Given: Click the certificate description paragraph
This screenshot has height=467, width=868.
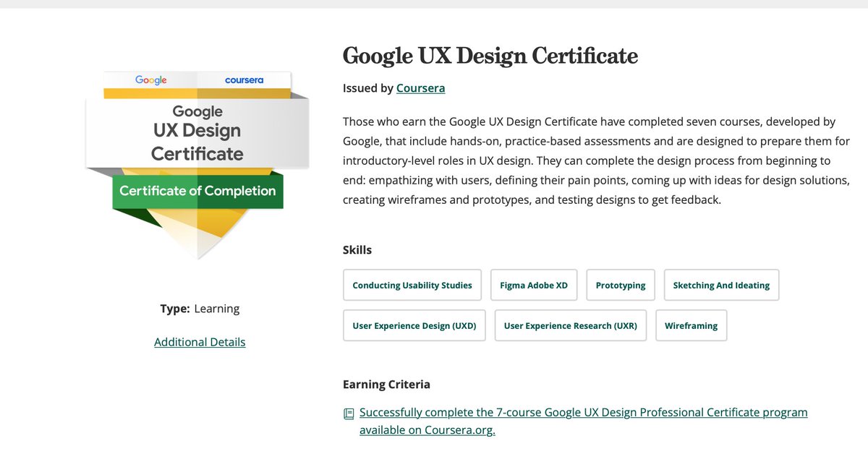Looking at the screenshot, I should click(x=597, y=160).
